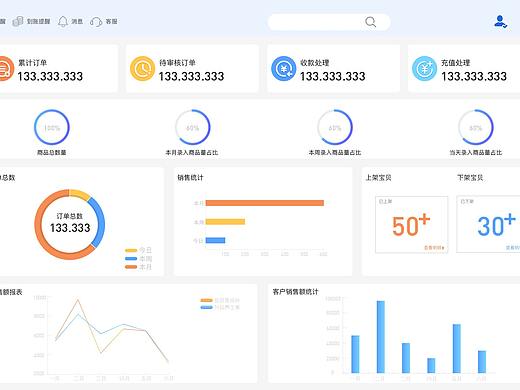The image size is (520, 390).
Task: Click the blue 今日 bar in 销售统计
Action: tap(215, 240)
